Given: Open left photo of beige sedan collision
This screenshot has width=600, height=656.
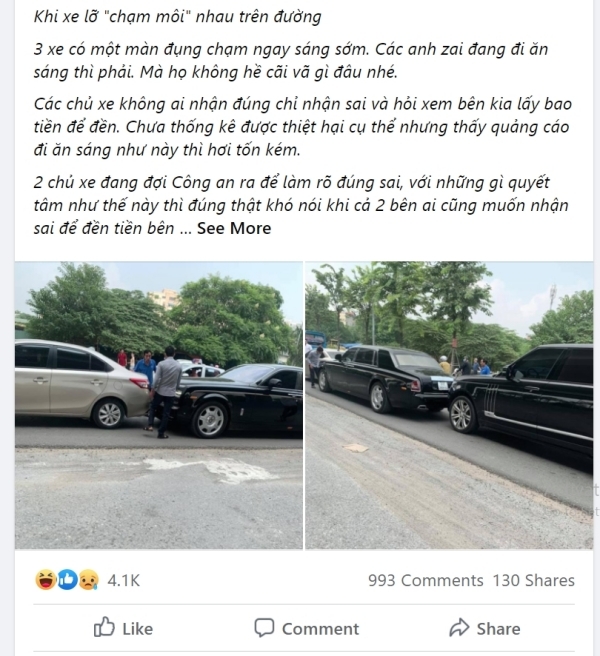Looking at the screenshot, I should point(159,405).
